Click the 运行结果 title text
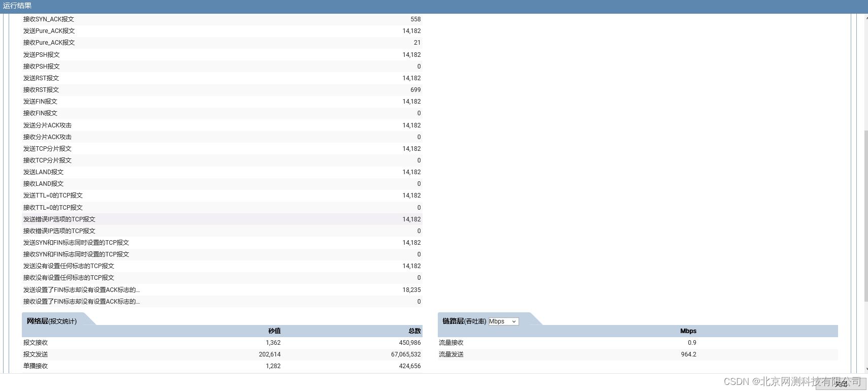 [x=17, y=6]
